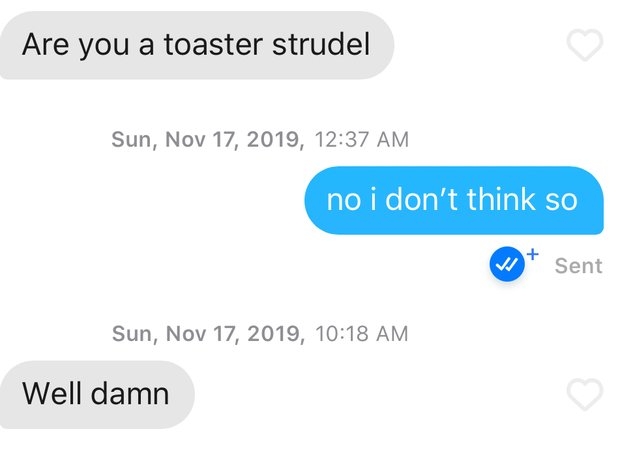
Task: Click the 12:37 AM timestamp
Action: [361, 140]
